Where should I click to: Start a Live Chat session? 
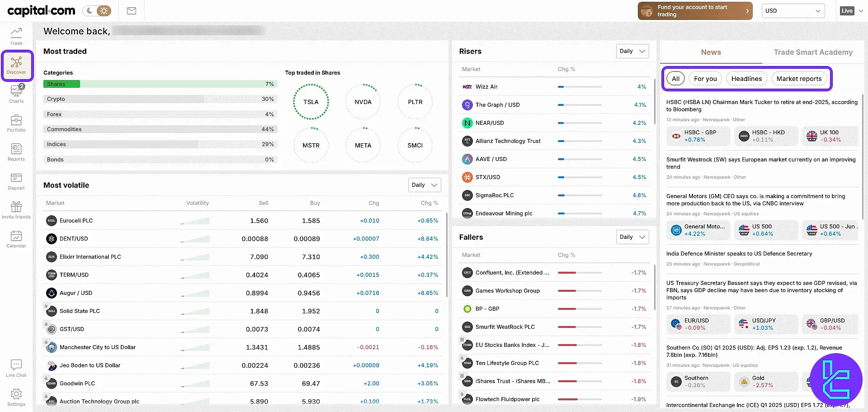(16, 368)
